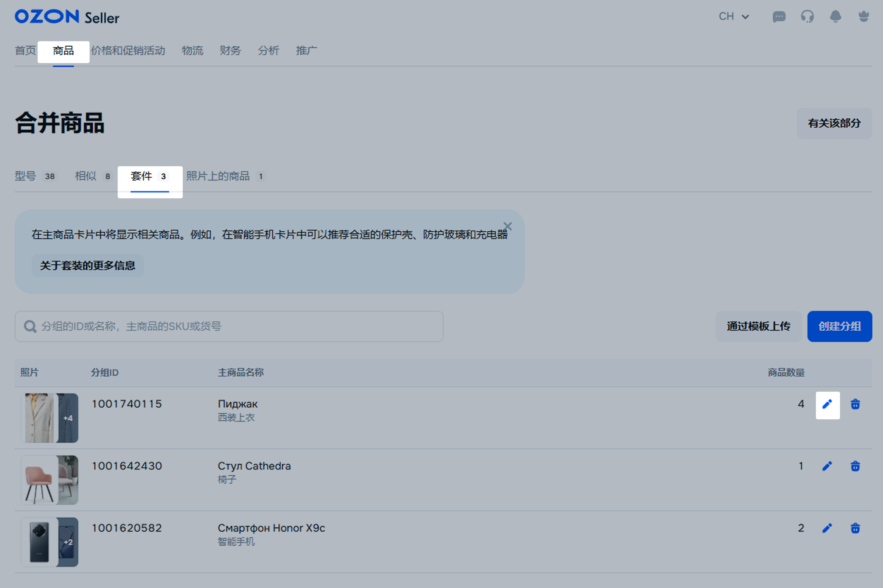883x588 pixels.
Task: Open the 价格和促销活动 menu
Action: point(128,51)
